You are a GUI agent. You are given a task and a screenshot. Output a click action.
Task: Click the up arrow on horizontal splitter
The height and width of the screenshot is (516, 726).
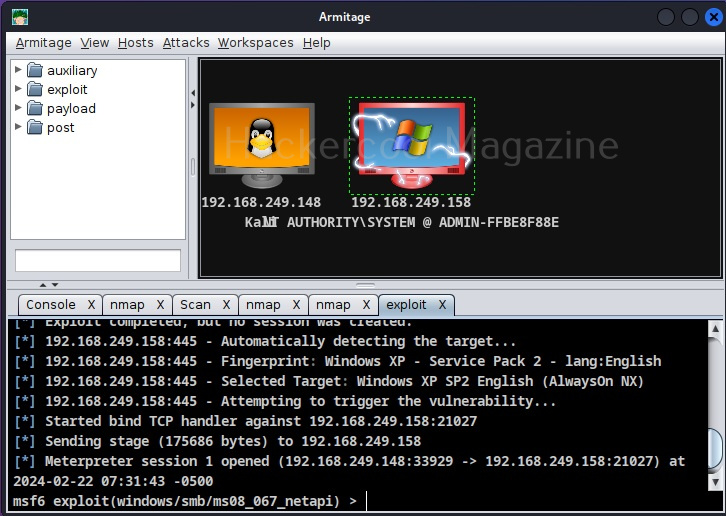click(x=43, y=285)
